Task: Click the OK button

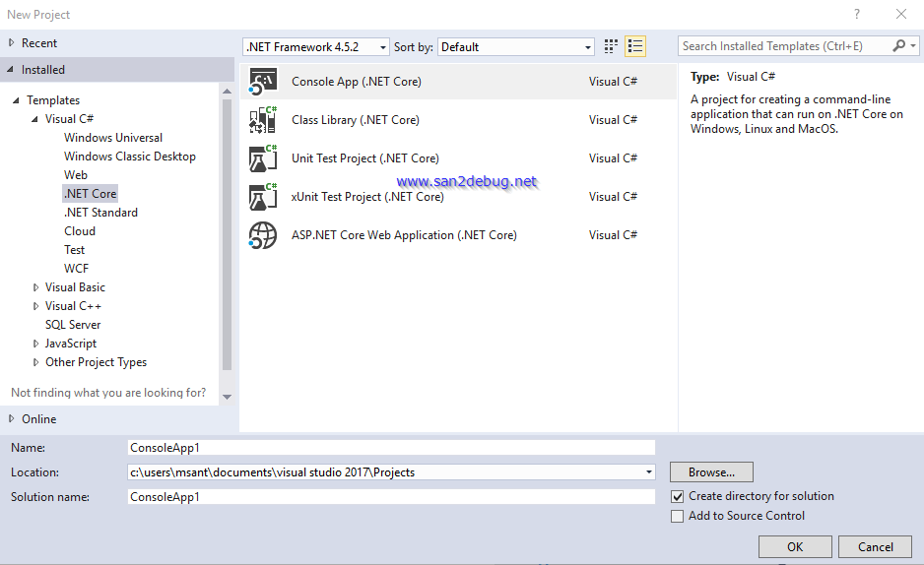Action: click(x=795, y=546)
